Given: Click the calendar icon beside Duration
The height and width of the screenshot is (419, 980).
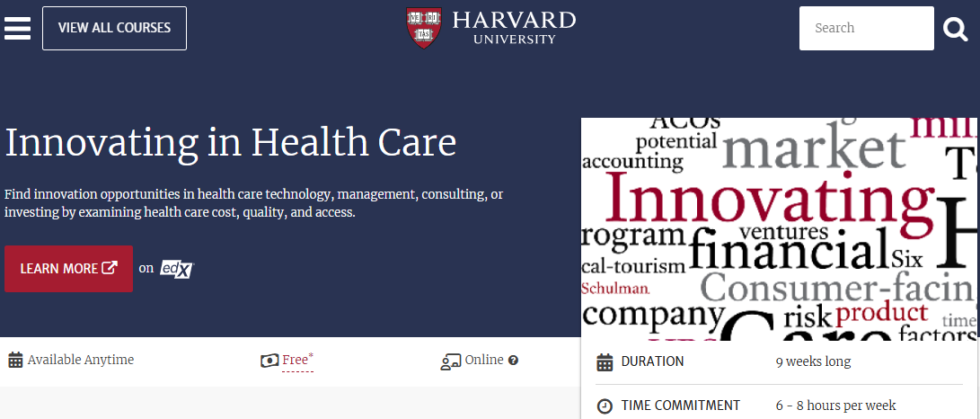Looking at the screenshot, I should coord(605,362).
